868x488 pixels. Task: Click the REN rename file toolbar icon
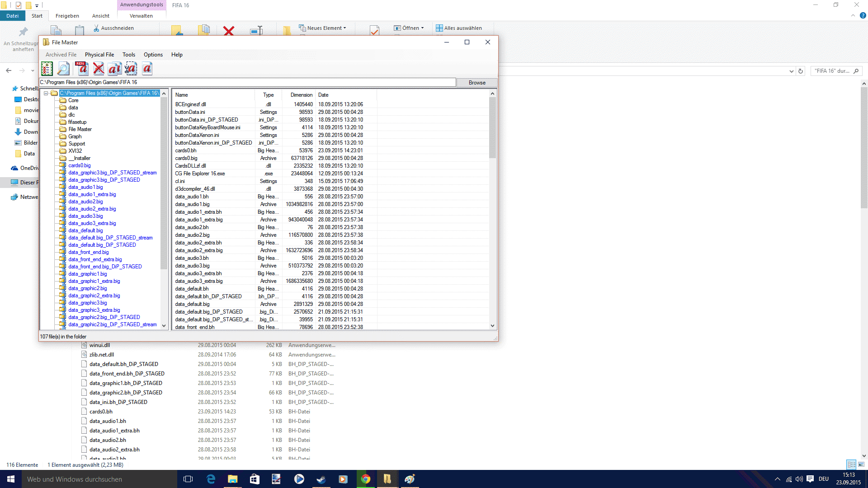pos(82,69)
